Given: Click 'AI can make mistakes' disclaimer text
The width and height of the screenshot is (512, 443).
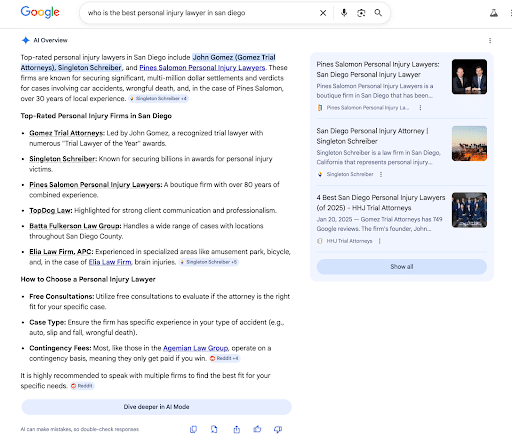Looking at the screenshot, I should pos(80,429).
